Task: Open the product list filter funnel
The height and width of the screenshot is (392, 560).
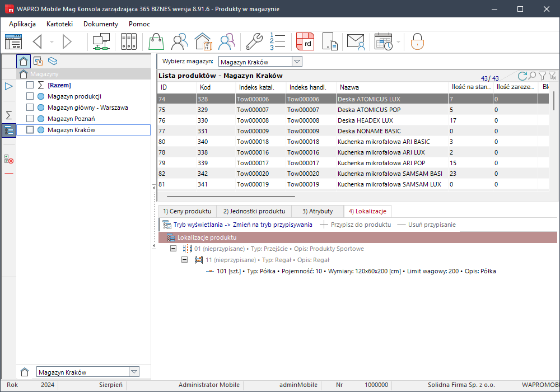Action: (543, 76)
